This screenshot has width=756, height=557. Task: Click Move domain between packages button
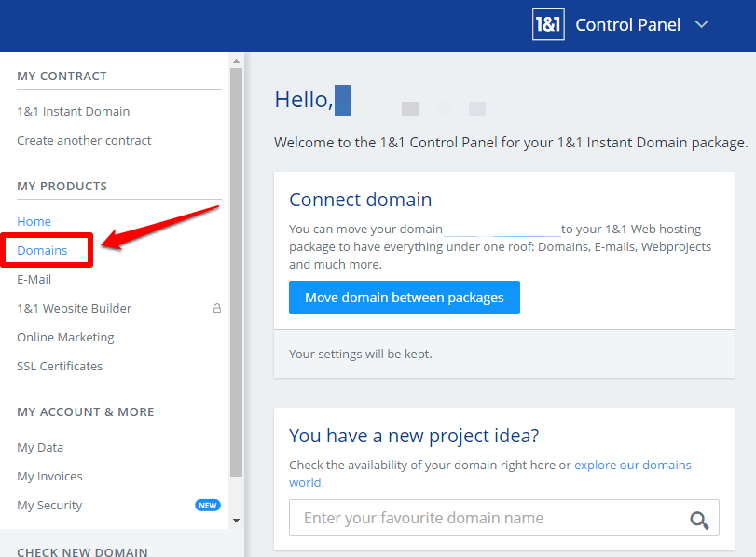point(405,298)
